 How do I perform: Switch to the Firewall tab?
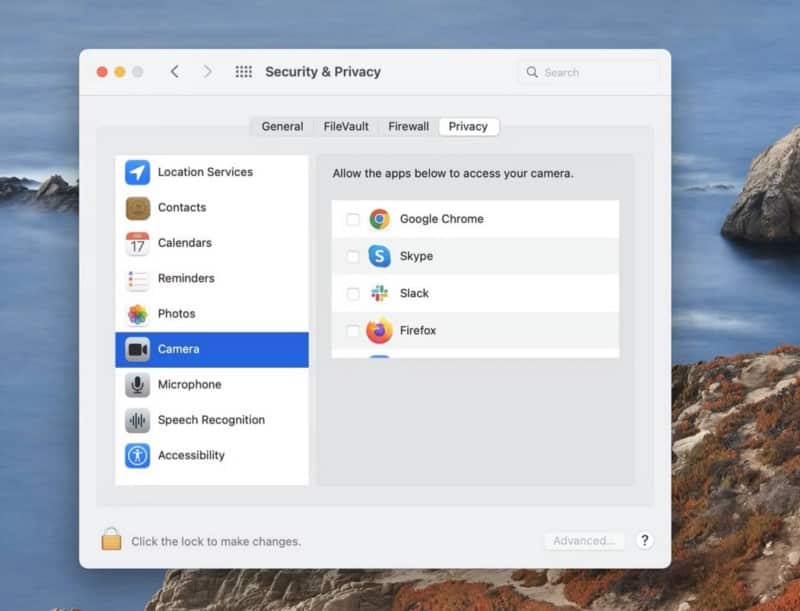click(x=408, y=127)
